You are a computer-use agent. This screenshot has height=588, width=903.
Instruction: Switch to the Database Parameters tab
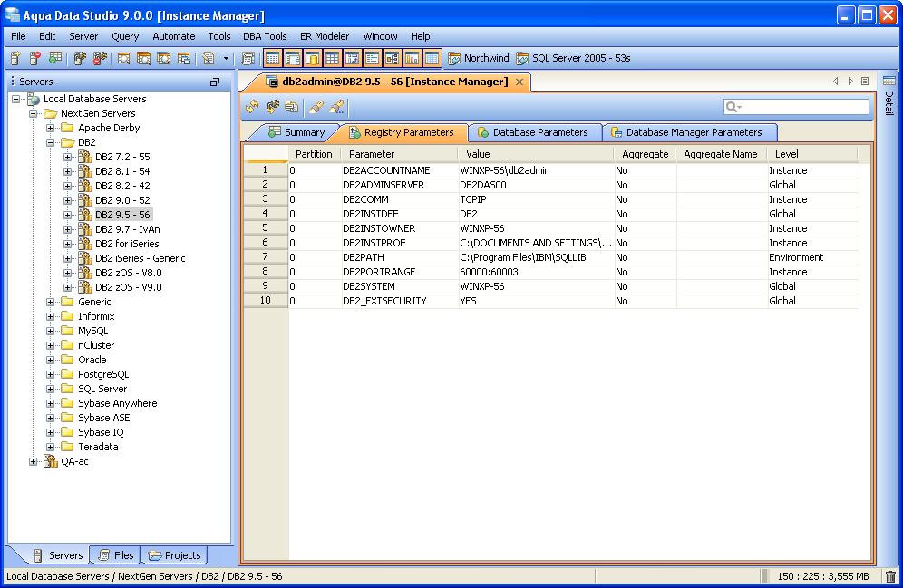(533, 132)
